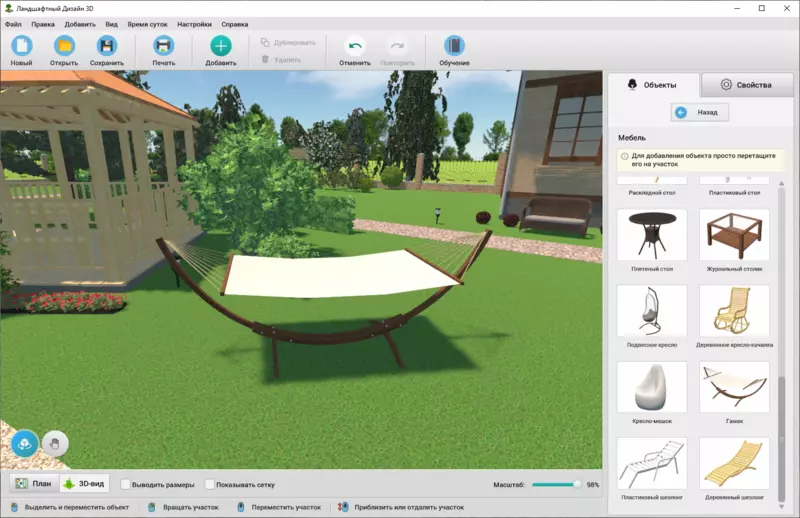
Task: Click the 98% scale value
Action: pyautogui.click(x=592, y=485)
